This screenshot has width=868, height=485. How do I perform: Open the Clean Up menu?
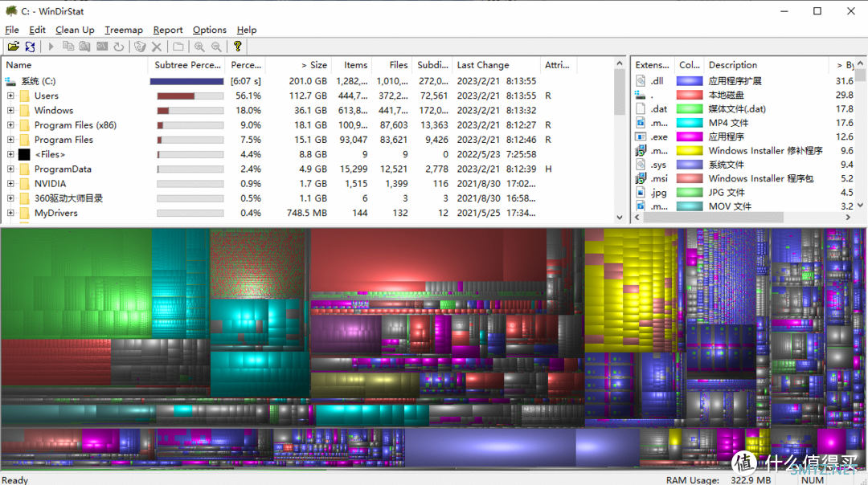click(75, 30)
